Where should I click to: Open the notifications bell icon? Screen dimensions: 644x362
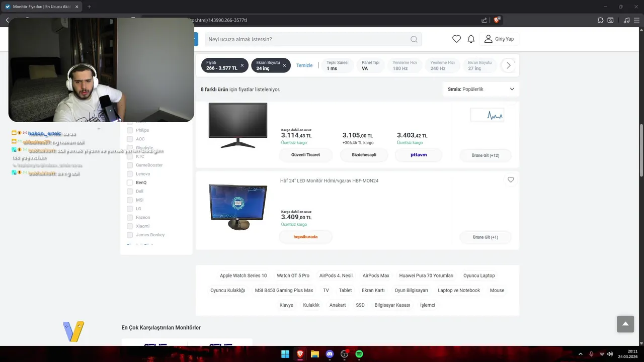point(471,39)
